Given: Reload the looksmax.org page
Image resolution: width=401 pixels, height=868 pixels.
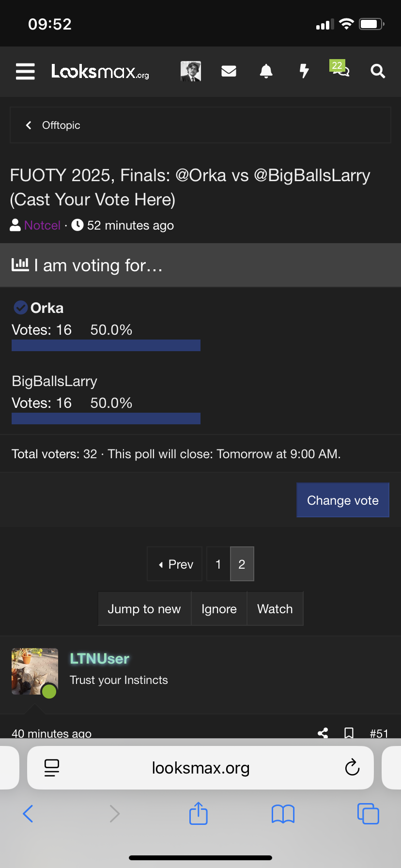Looking at the screenshot, I should [352, 768].
